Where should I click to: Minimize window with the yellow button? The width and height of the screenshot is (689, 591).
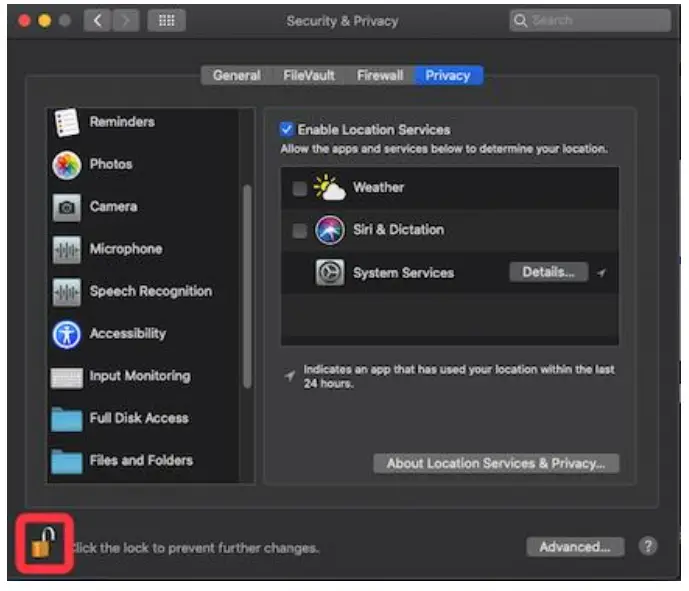[x=44, y=21]
